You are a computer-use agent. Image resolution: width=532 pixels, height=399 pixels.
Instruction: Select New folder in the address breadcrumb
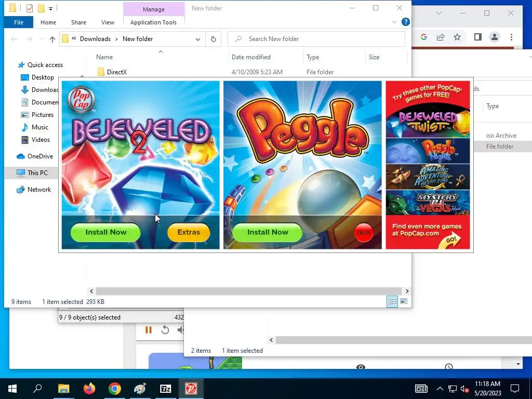click(138, 39)
